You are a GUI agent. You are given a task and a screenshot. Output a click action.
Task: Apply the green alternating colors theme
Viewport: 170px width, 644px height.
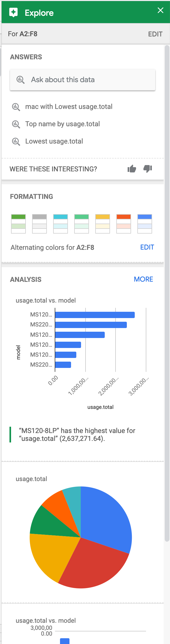coord(18,223)
